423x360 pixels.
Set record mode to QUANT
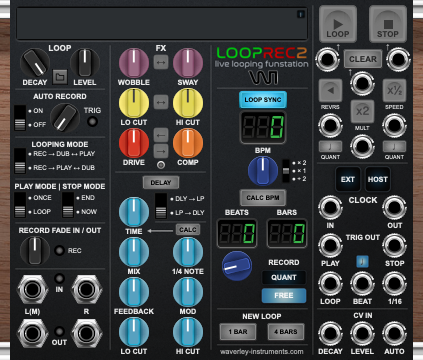point(283,277)
